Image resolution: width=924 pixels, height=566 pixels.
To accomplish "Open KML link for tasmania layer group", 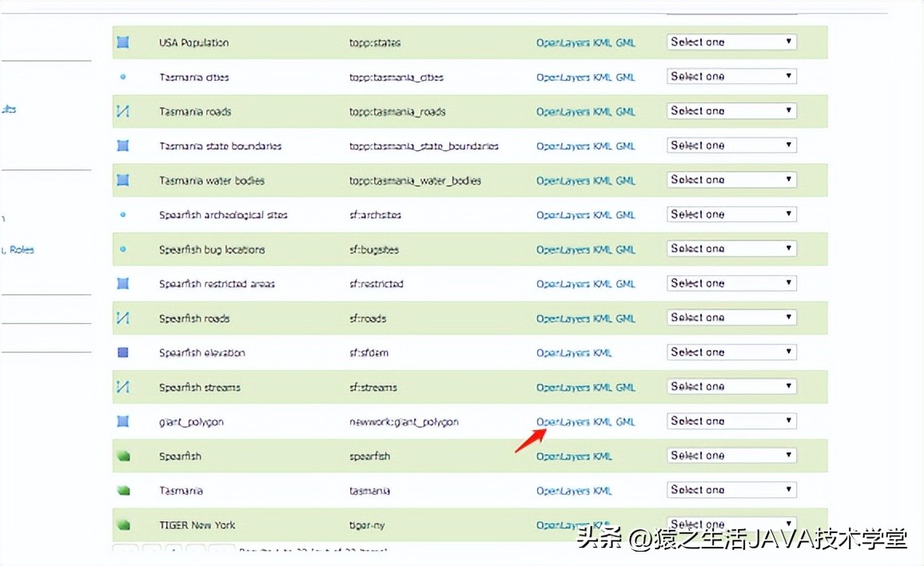I will pyautogui.click(x=602, y=491).
